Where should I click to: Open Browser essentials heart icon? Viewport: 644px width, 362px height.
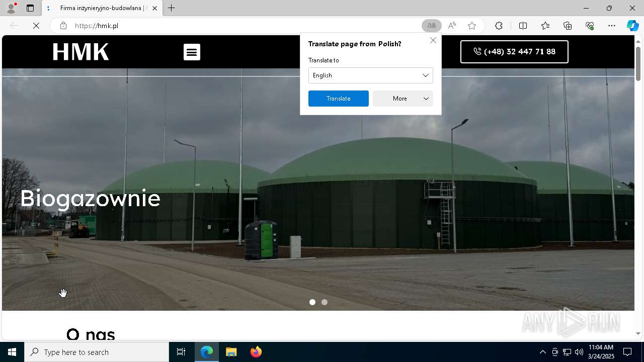point(590,26)
